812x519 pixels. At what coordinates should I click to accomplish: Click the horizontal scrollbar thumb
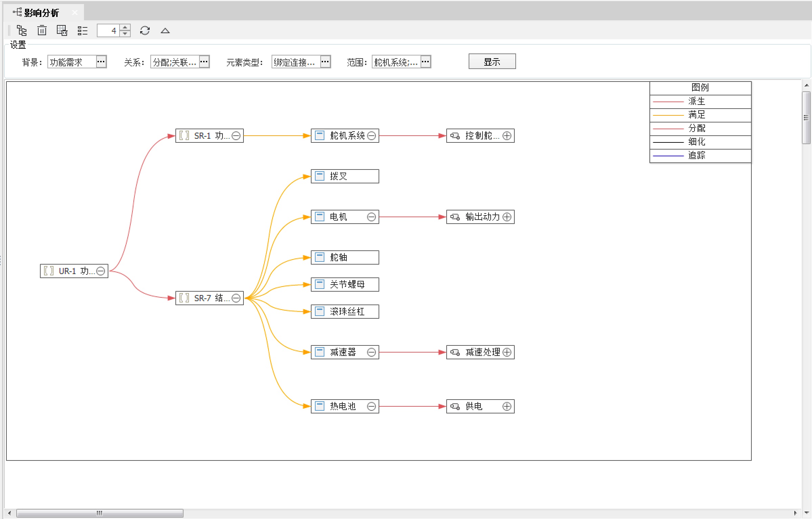point(100,513)
